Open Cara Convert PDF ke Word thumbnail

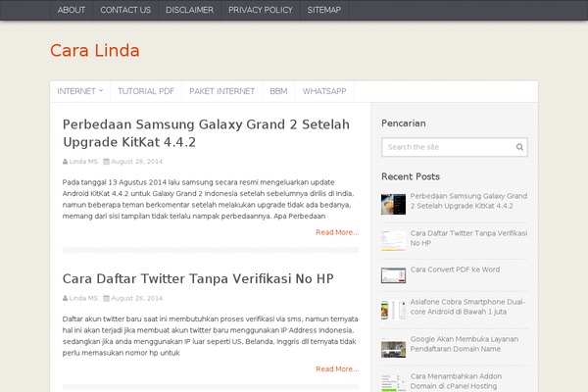[393, 275]
